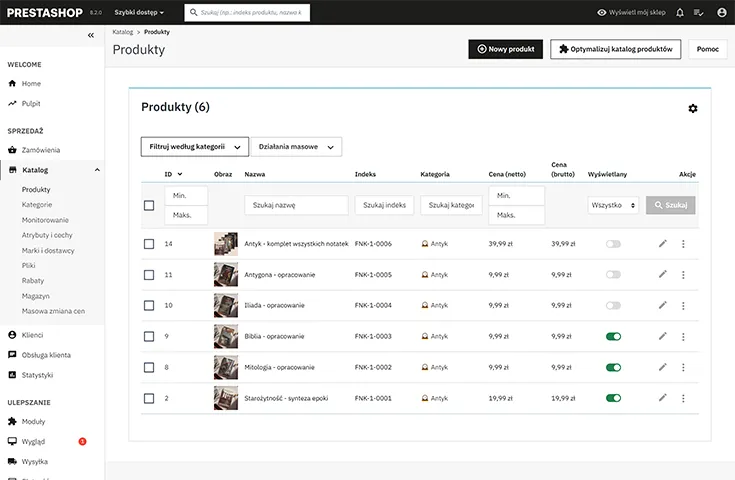735x480 pixels.
Task: Tick the select-all checkbox in the filter row
Action: click(149, 205)
